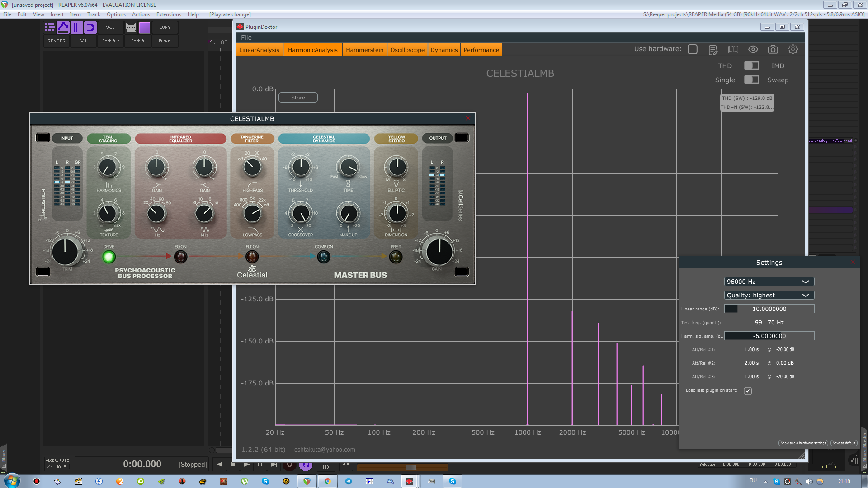Click the TEXTURE knob
Viewport: 868px width, 488px height.
coord(108,213)
